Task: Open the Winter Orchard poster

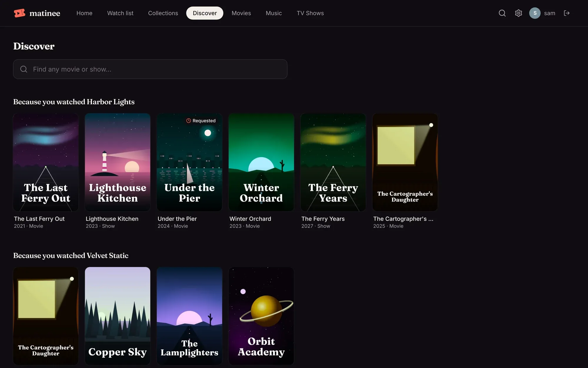Action: click(x=261, y=162)
